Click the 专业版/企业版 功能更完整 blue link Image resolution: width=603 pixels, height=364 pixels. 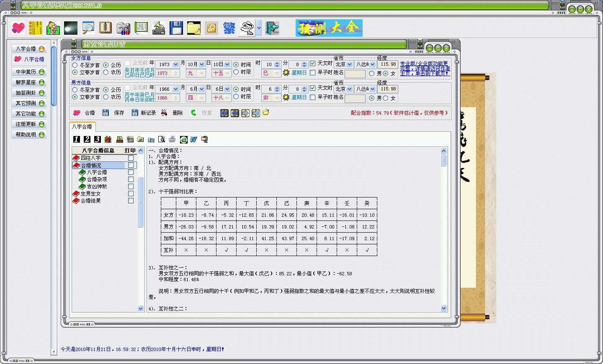425,69
